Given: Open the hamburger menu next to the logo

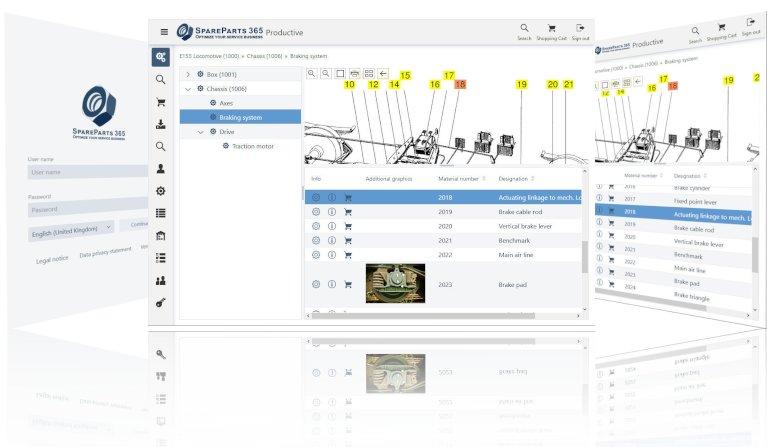Looking at the screenshot, I should coord(164,32).
